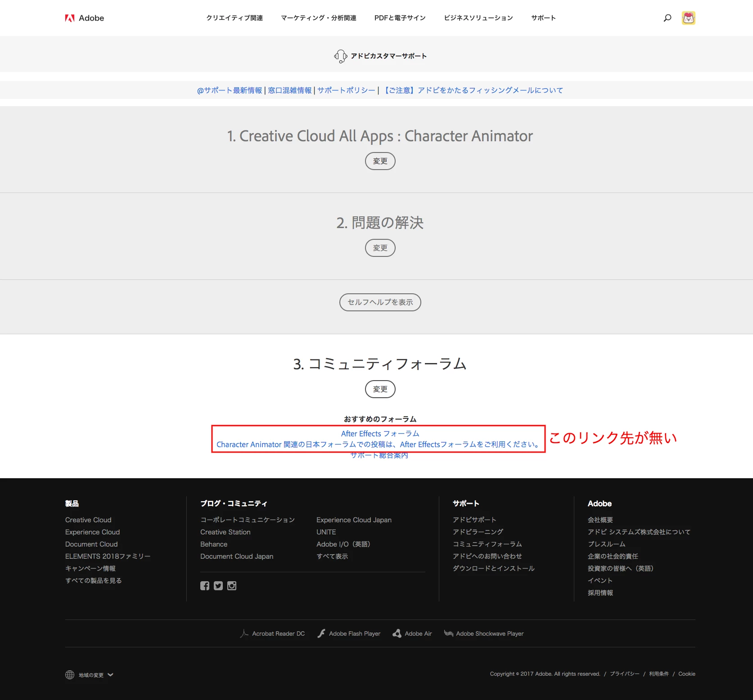Open 利用条件 link in footer
The height and width of the screenshot is (700, 753).
[x=659, y=674]
